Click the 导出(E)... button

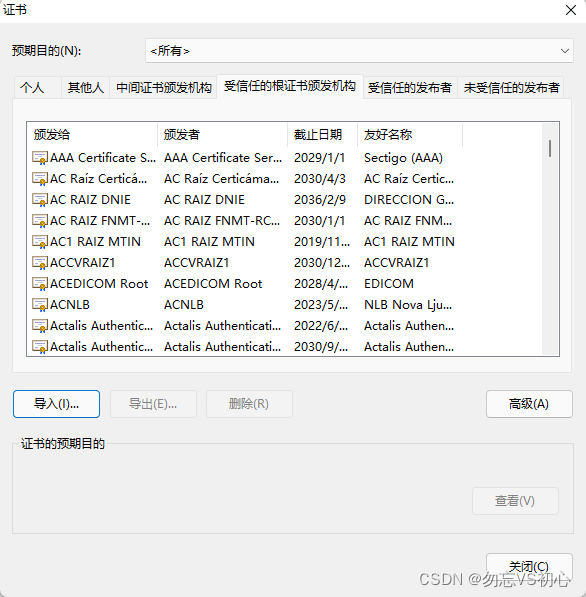(x=153, y=404)
